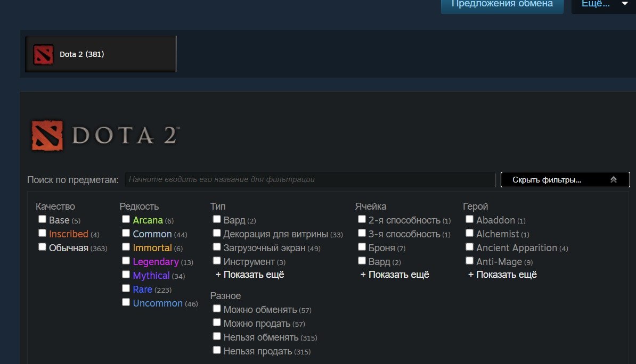Open the Dota 2 (381) inventory tab
Screen dimensions: 636x364
click(101, 54)
